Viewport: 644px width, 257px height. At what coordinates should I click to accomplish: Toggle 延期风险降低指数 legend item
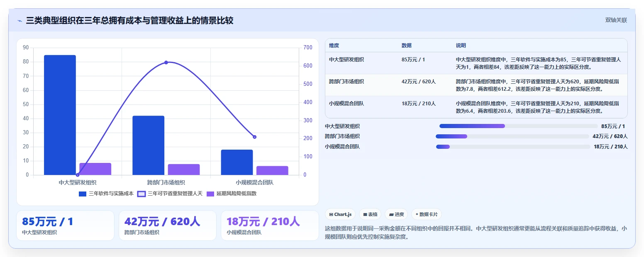[232, 194]
